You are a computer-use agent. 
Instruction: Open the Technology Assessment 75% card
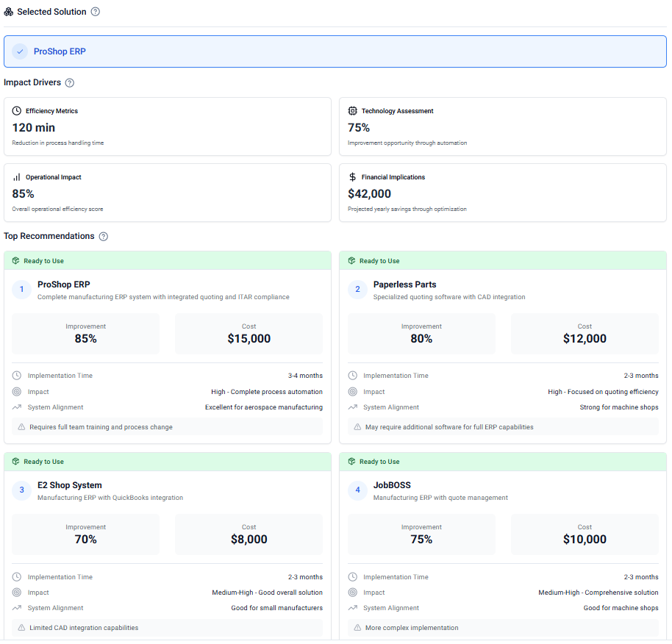point(503,126)
